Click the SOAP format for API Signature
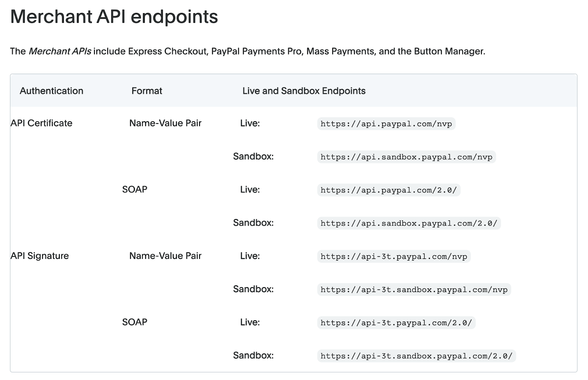The image size is (588, 380). point(135,322)
